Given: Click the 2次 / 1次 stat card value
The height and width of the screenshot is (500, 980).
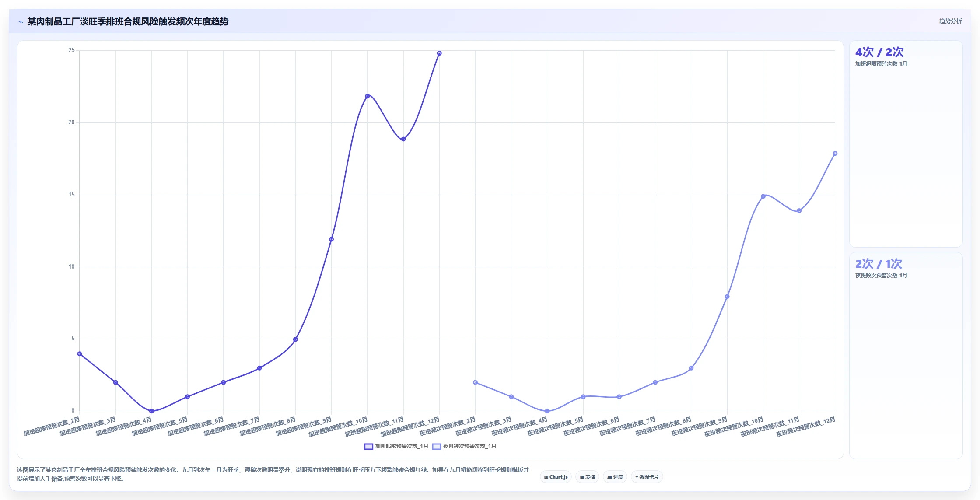Looking at the screenshot, I should click(x=878, y=264).
